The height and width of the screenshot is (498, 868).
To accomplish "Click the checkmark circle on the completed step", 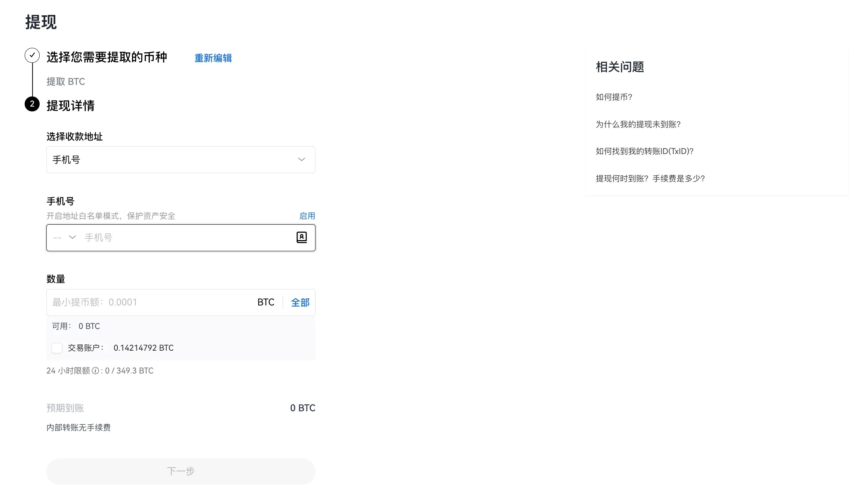I will click(32, 55).
